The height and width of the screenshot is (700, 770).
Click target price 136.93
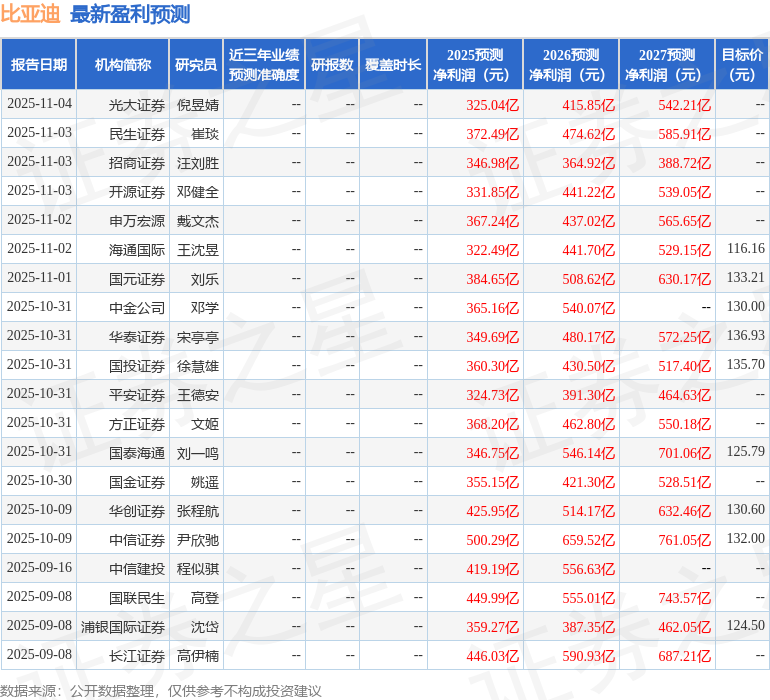tap(745, 335)
